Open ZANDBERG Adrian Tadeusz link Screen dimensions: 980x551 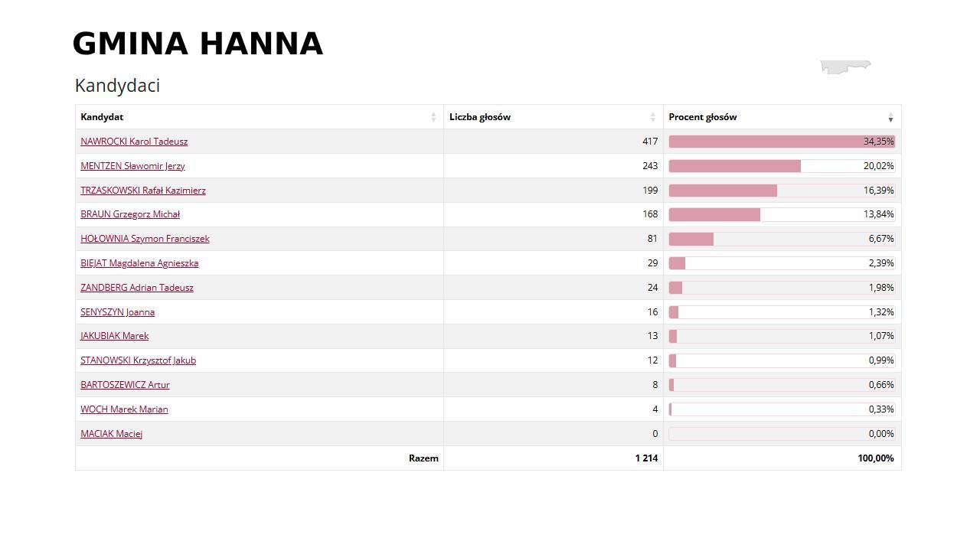pos(137,288)
